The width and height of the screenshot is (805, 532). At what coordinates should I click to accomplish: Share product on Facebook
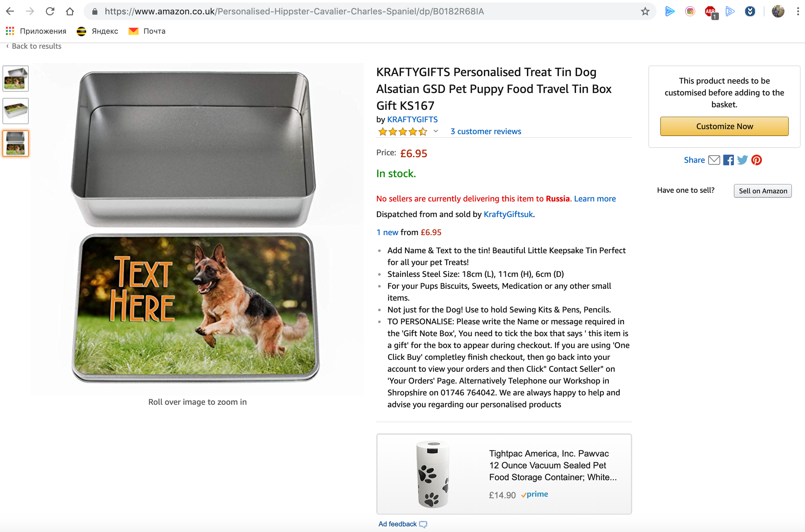point(728,160)
